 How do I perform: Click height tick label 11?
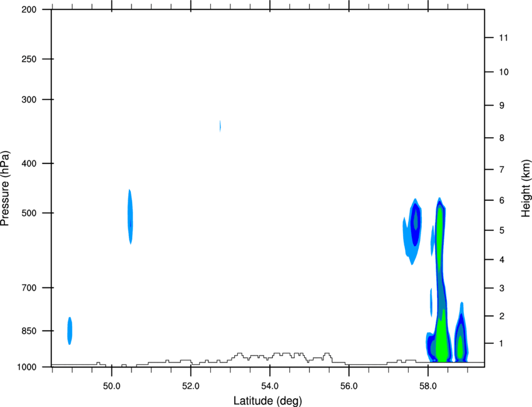click(x=503, y=38)
